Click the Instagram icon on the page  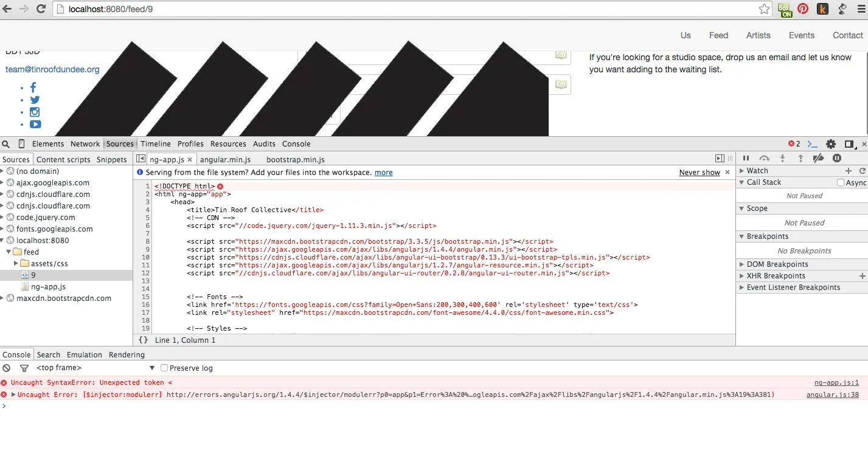point(35,112)
